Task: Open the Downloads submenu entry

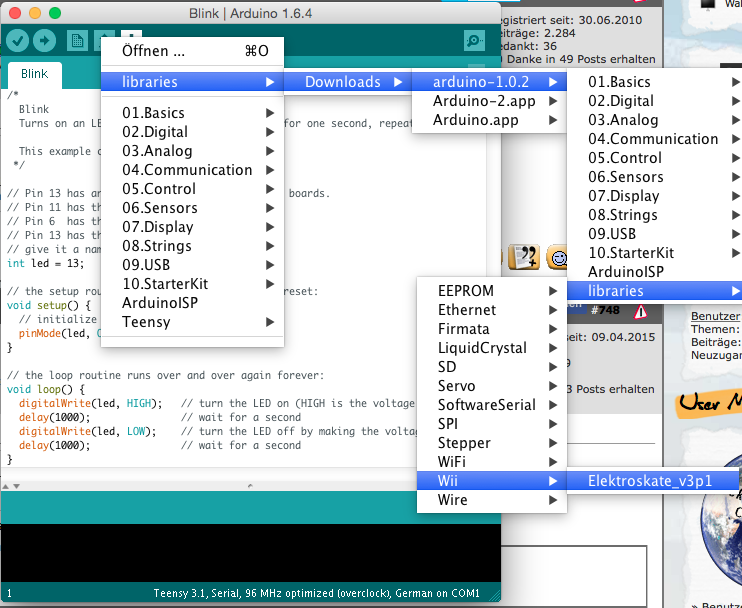Action: (x=348, y=82)
